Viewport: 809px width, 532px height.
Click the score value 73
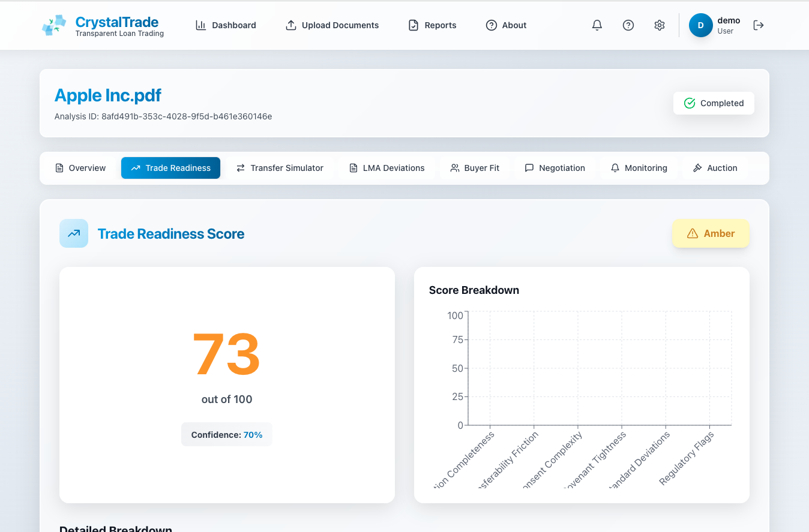coord(226,354)
